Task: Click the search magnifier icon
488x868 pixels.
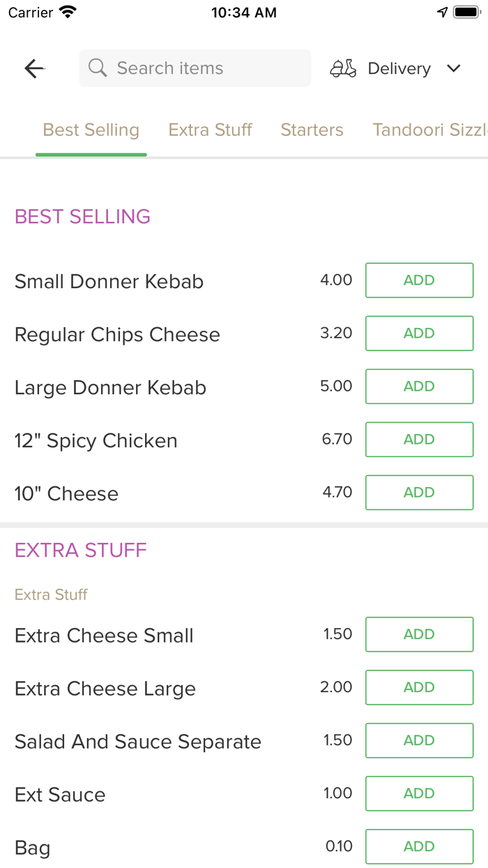Action: [x=97, y=68]
